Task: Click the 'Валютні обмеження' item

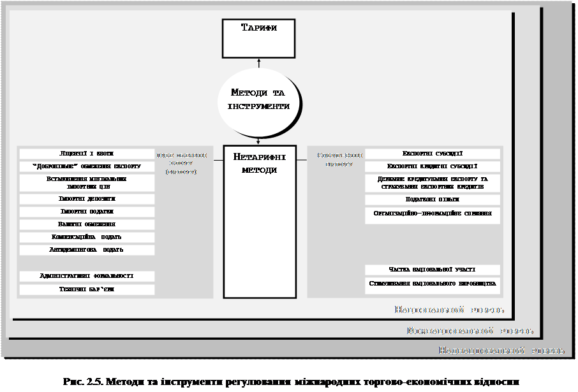Action: click(x=87, y=224)
